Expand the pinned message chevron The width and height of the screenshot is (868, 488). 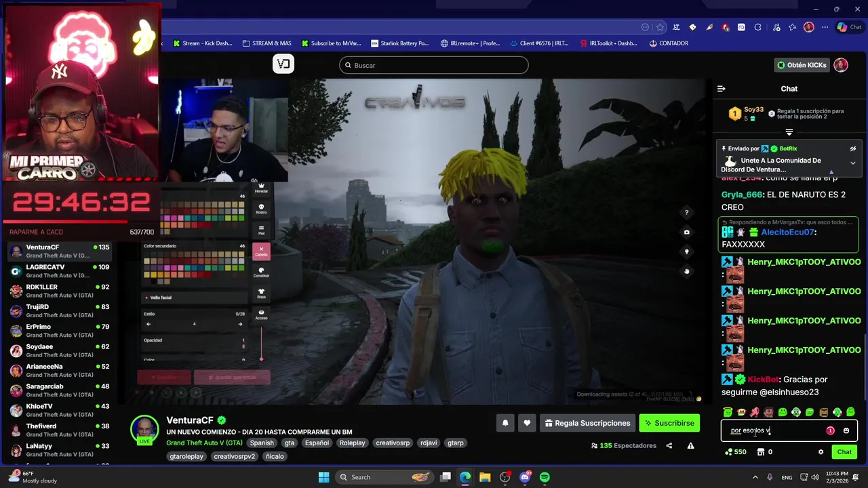852,163
